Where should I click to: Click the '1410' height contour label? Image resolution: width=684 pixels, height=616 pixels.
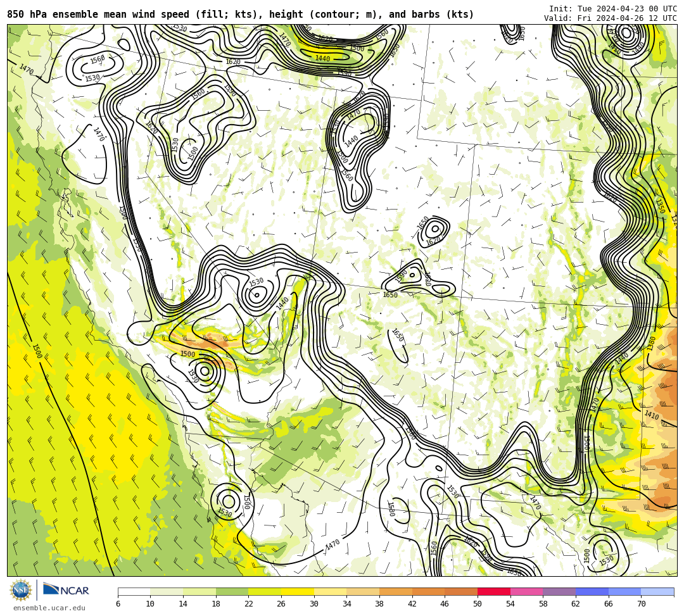point(652,415)
